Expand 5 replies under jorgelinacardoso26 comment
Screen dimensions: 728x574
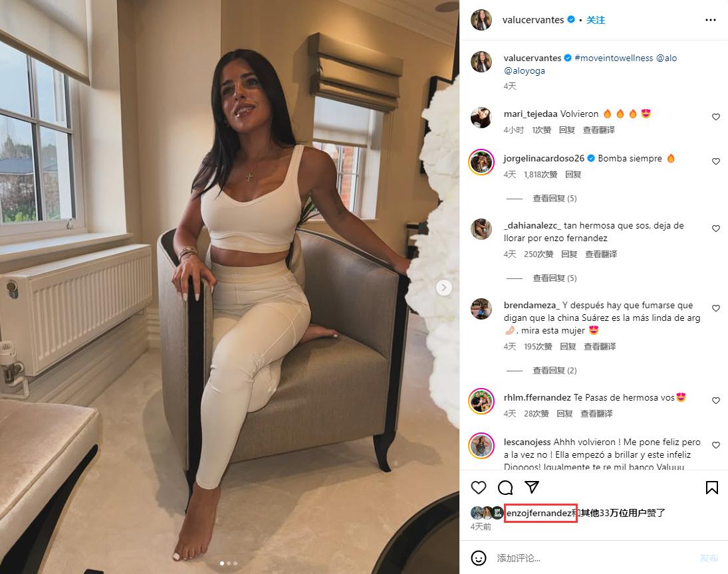pyautogui.click(x=554, y=199)
